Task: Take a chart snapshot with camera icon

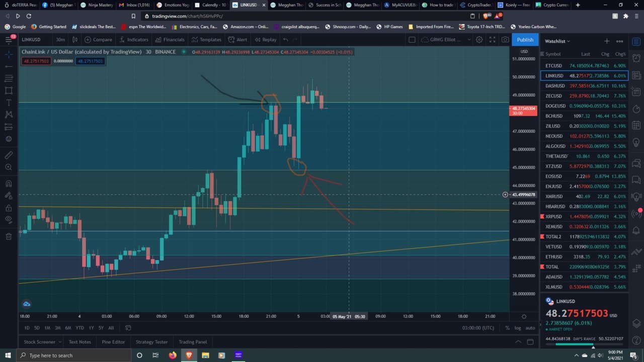Action: point(505,40)
